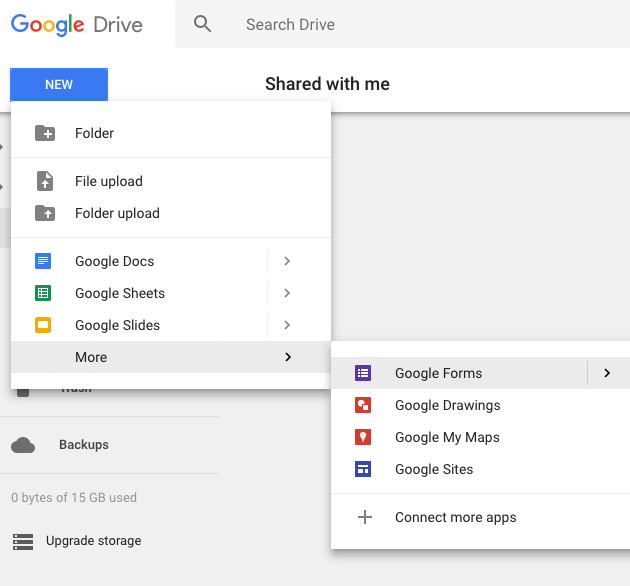Viewport: 630px width, 586px height.
Task: Click the Shared with me heading
Action: coord(327,84)
